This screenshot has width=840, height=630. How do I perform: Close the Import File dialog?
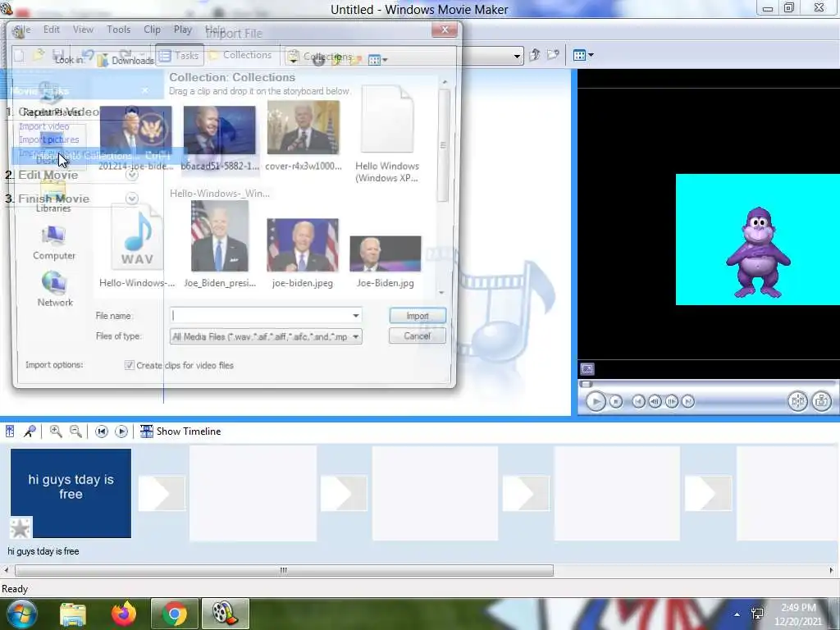point(445,30)
